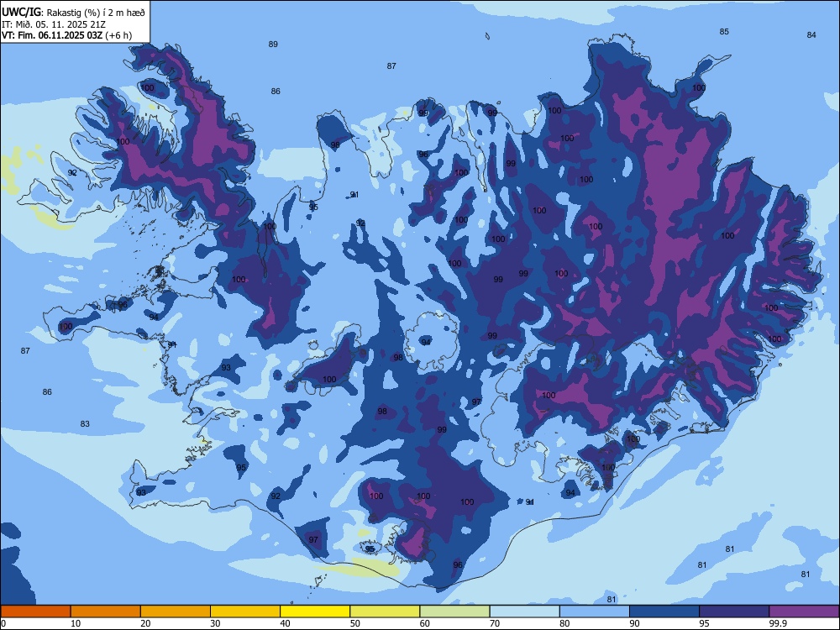
Task: Click the '20' legend tick label
Action: pos(145,623)
